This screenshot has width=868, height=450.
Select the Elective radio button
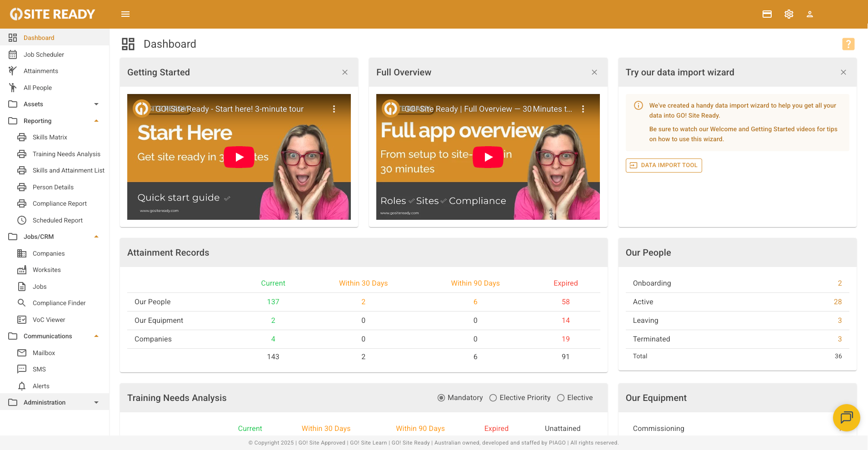[561, 398]
